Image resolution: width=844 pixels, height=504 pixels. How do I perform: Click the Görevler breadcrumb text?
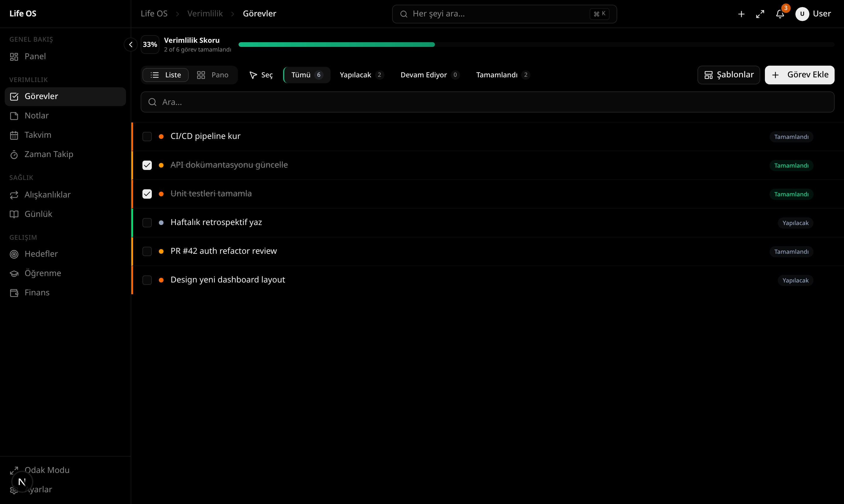tap(259, 13)
